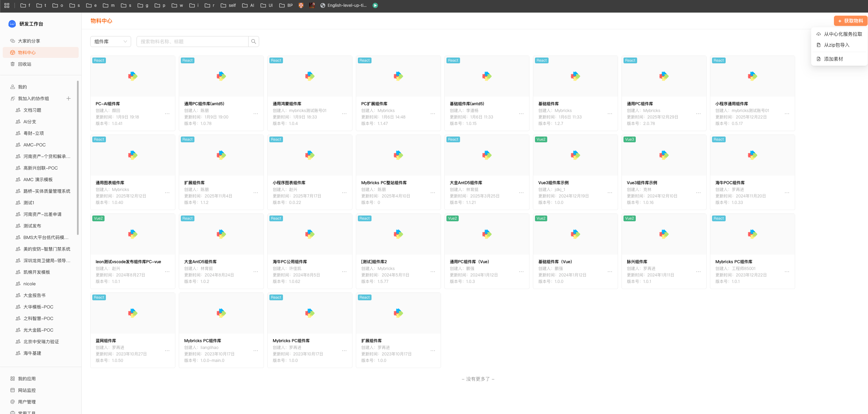
Task: Open the self bookmarks folder
Action: 228,5
